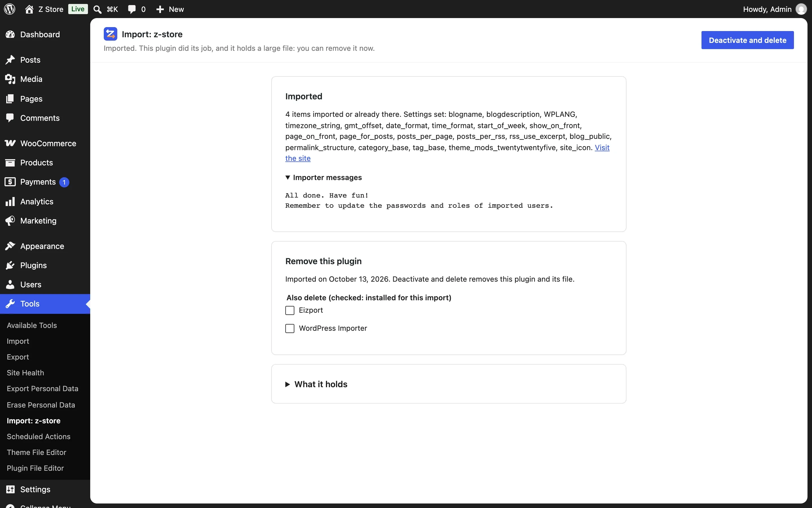Check the WordPress Importer checkbox
This screenshot has width=812, height=508.
[290, 328]
